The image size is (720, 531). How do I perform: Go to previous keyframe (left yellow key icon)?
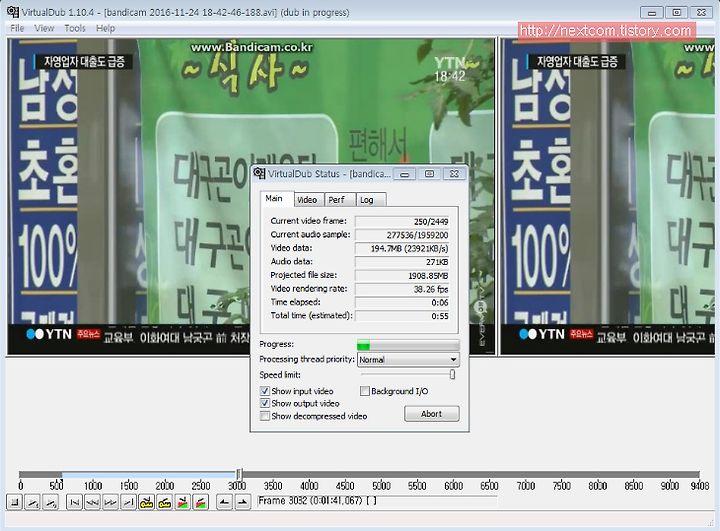[x=146, y=503]
